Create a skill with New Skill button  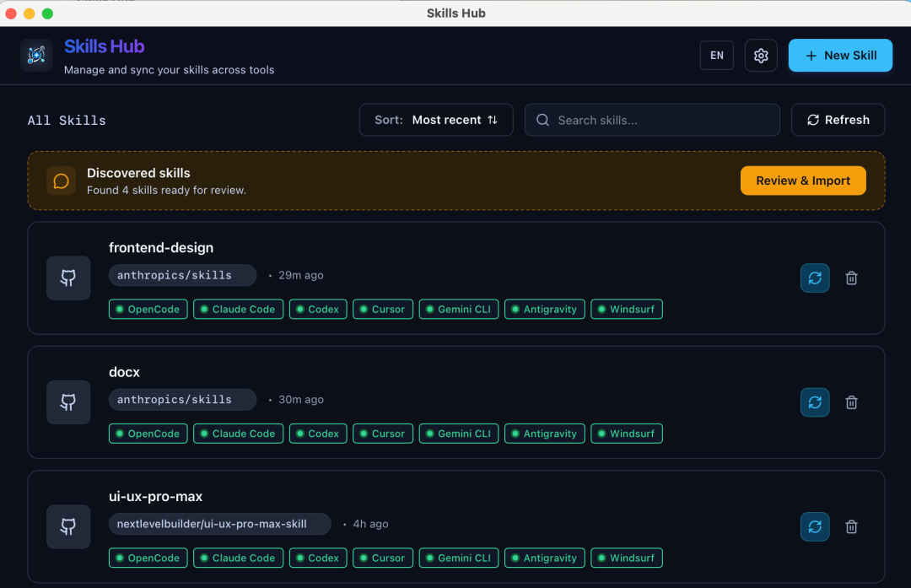click(840, 55)
